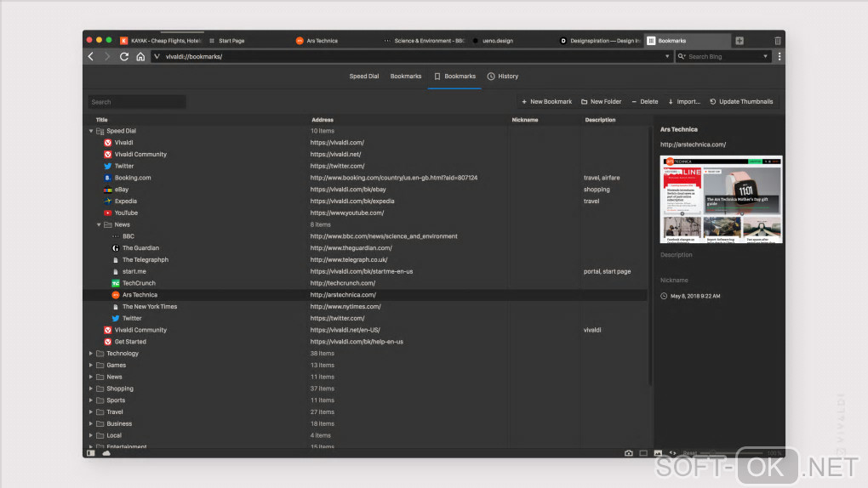The width and height of the screenshot is (868, 488).
Task: Adjust the page zoom slider
Action: [x=732, y=453]
